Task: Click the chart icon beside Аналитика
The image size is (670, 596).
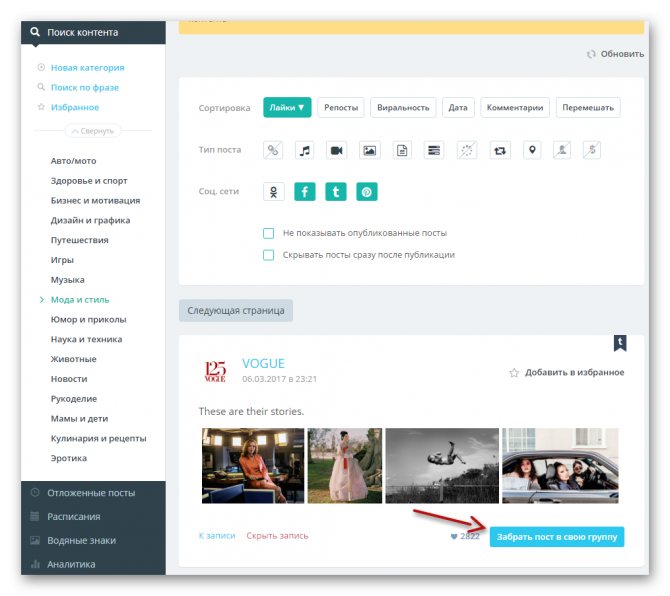Action: (35, 564)
